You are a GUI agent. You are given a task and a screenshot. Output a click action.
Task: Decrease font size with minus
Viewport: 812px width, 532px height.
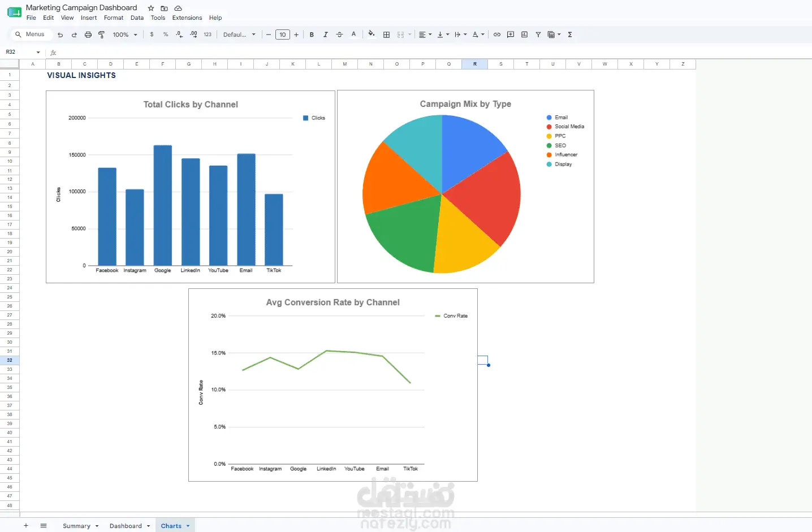[269, 35]
